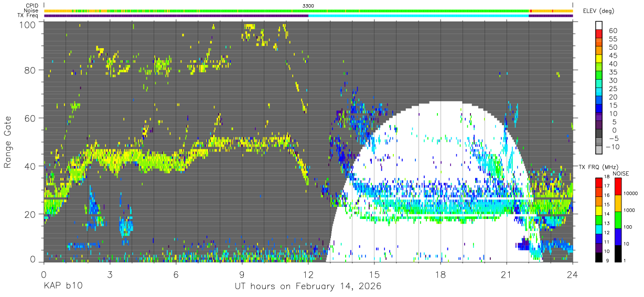Pick the black segment of TX FRQ colorbar
The width and height of the screenshot is (644, 297).
tap(599, 257)
